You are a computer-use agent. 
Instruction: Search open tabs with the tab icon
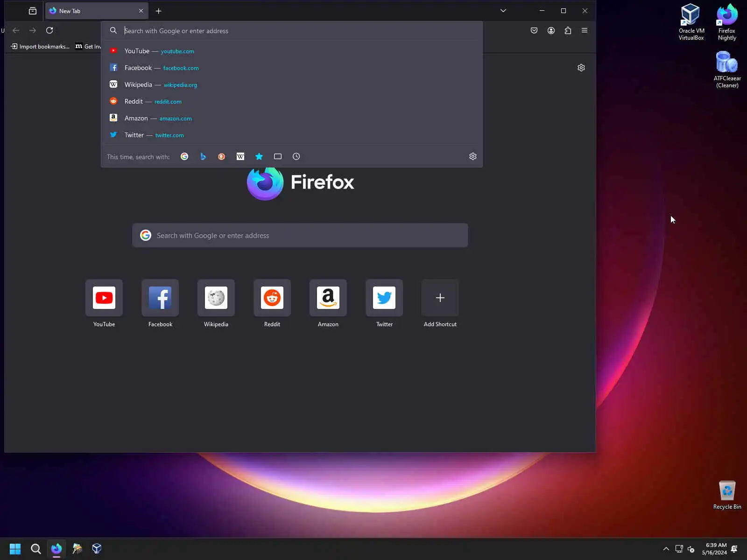[278, 156]
